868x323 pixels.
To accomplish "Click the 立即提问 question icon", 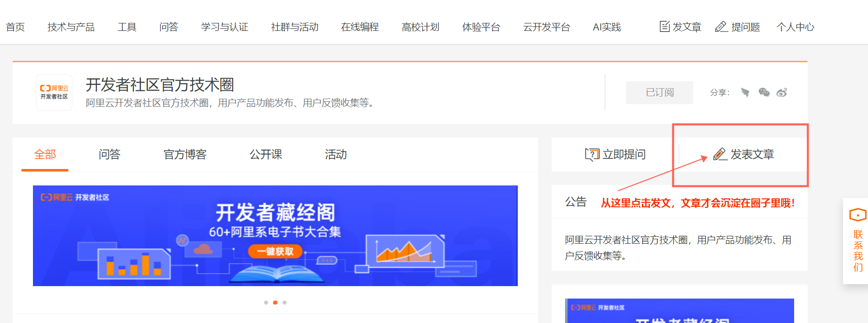I will pyautogui.click(x=592, y=155).
